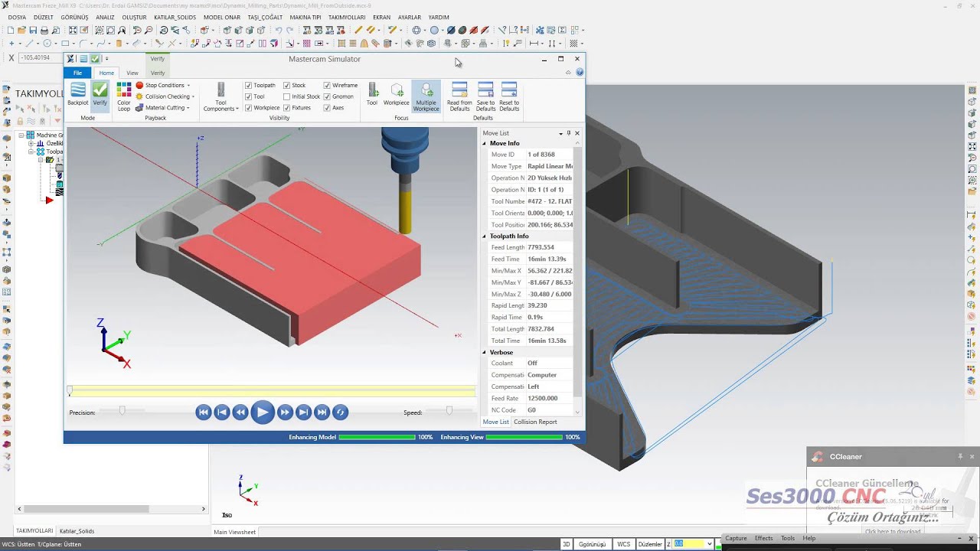The image size is (980, 551).
Task: Enable the Initial Stock checkbox
Action: 287,96
